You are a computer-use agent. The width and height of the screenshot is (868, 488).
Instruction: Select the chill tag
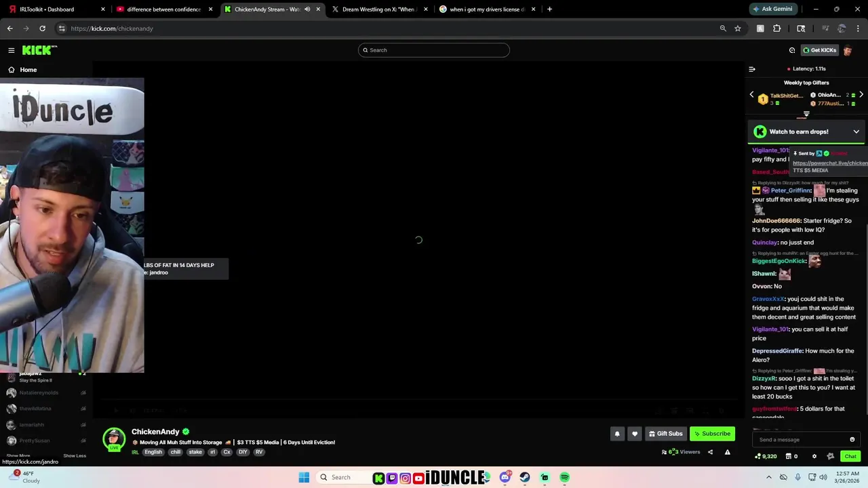(176, 452)
